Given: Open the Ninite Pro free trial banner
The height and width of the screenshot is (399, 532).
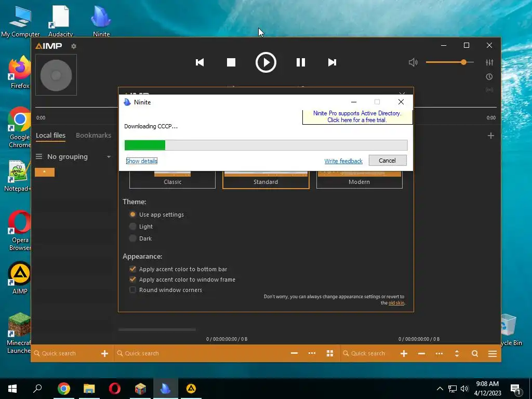Looking at the screenshot, I should pyautogui.click(x=357, y=116).
